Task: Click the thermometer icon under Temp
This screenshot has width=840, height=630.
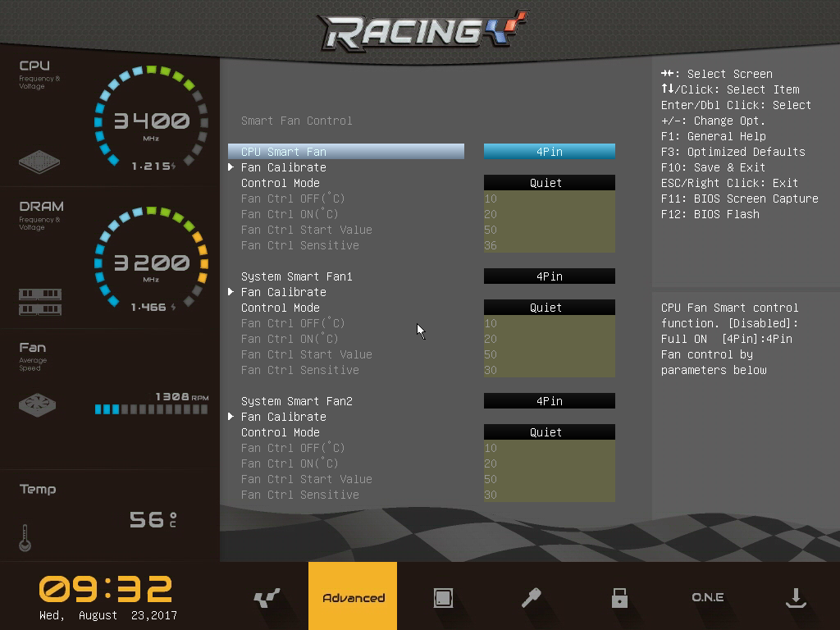Action: [25, 537]
